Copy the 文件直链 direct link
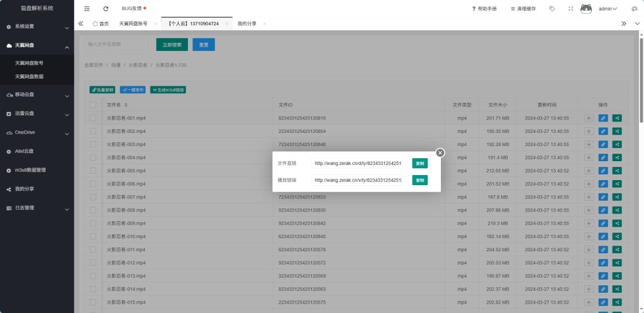Viewport: 644px width, 313px height. pos(419,163)
